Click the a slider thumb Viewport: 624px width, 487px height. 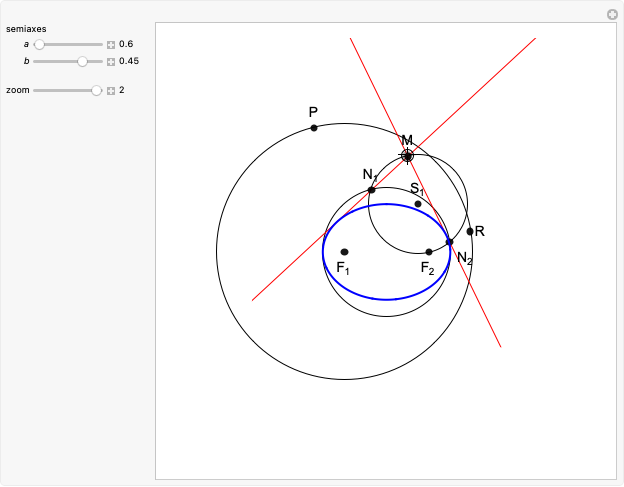tap(39, 45)
